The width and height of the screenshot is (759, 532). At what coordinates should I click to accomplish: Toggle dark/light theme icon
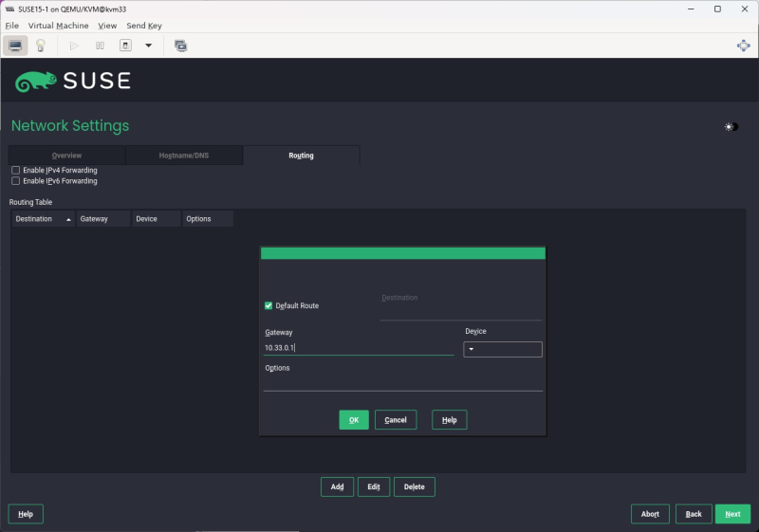(731, 127)
